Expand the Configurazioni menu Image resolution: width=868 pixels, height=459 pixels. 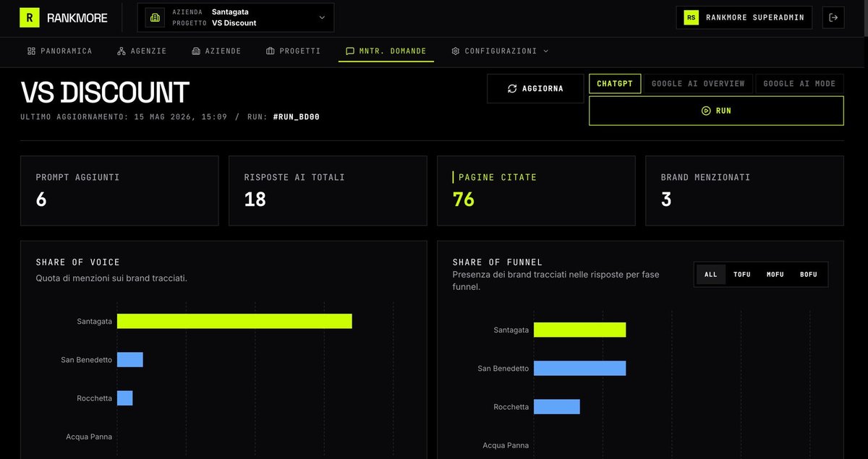tap(500, 51)
